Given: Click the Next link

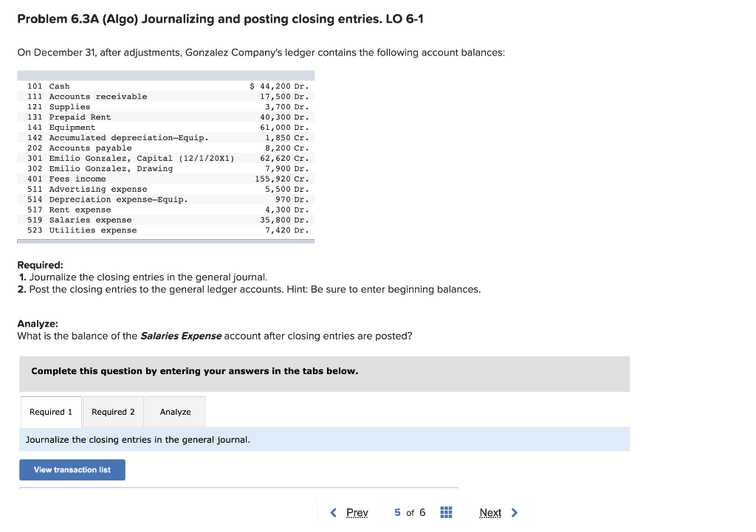Looking at the screenshot, I should [489, 512].
